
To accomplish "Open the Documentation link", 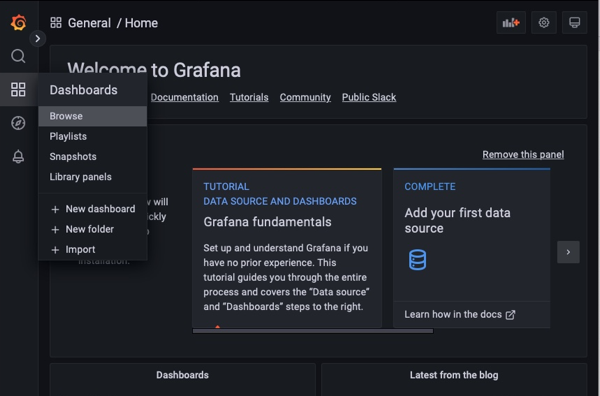I will click(x=185, y=98).
